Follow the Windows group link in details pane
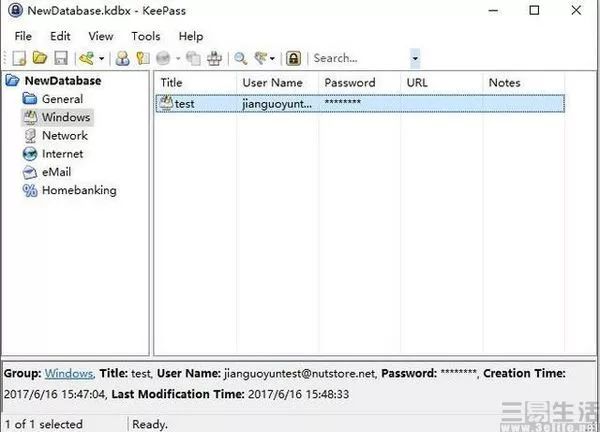 (x=69, y=373)
